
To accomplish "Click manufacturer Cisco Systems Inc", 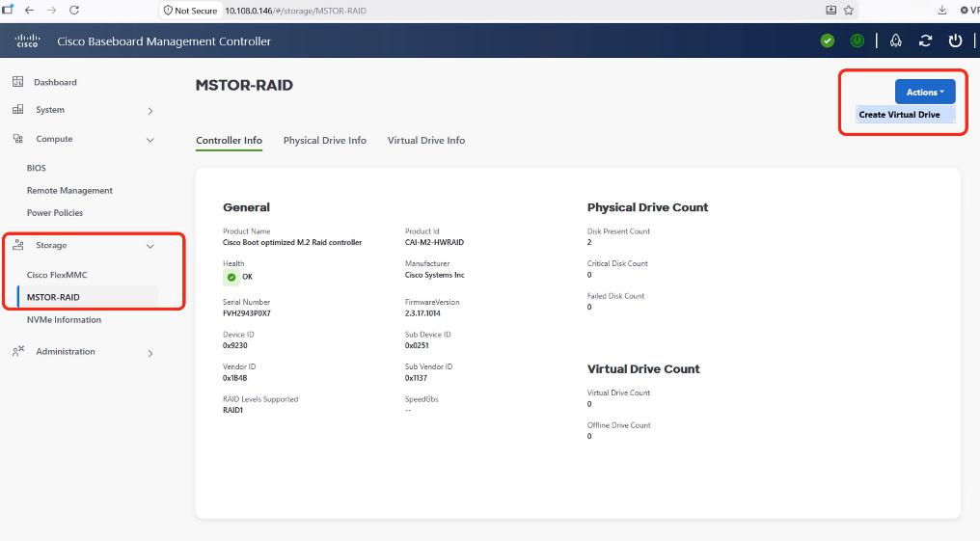I will coord(434,275).
